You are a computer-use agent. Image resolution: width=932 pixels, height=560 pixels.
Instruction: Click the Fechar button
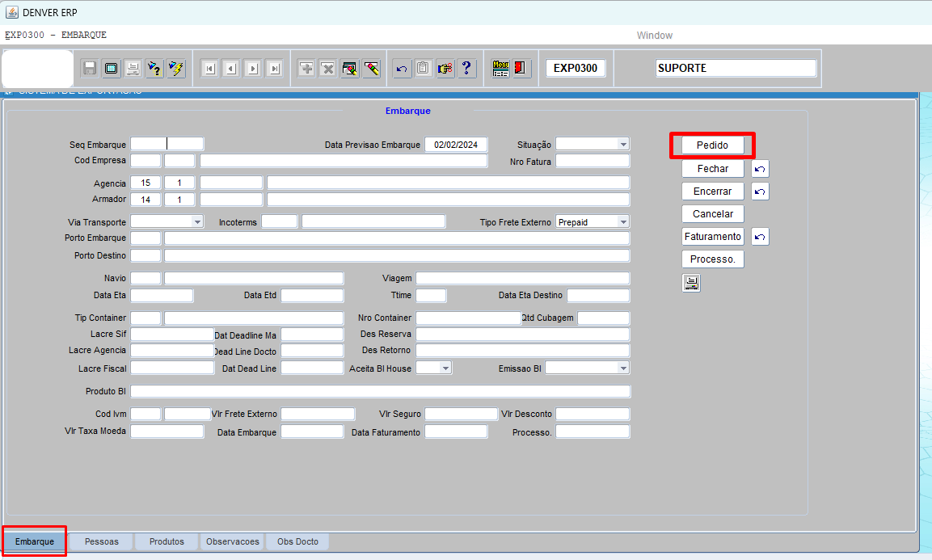tap(713, 169)
